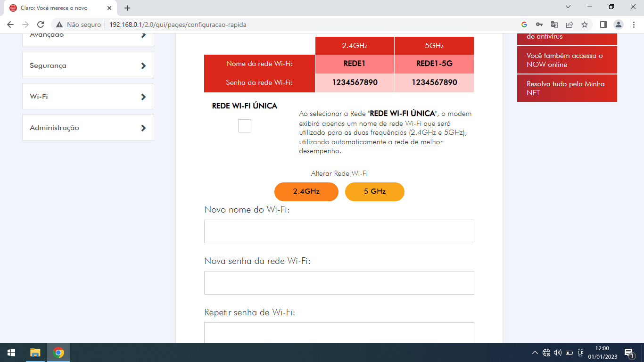Screen dimensions: 644x362
Task: Open the Administração sidebar menu item
Action: pos(88,127)
